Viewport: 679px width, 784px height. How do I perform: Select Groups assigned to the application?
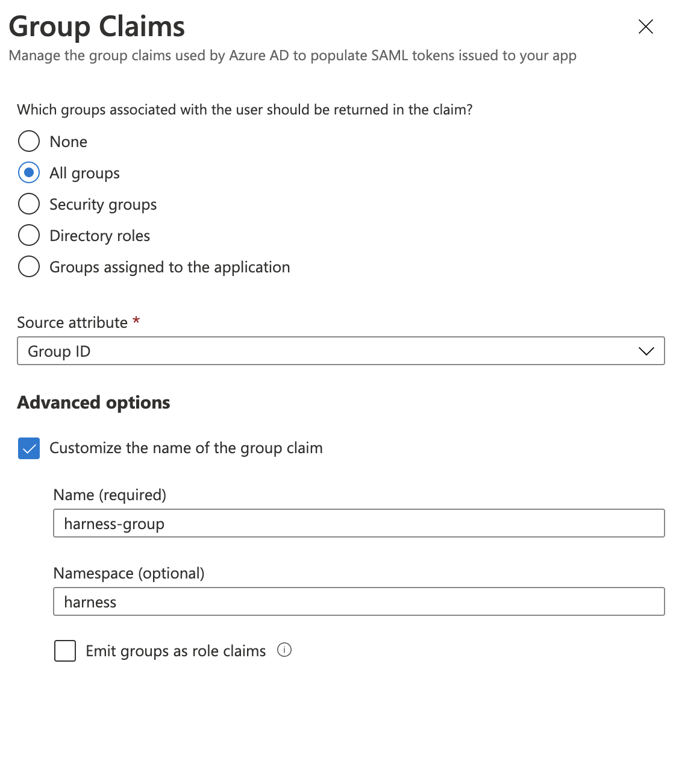coord(29,267)
